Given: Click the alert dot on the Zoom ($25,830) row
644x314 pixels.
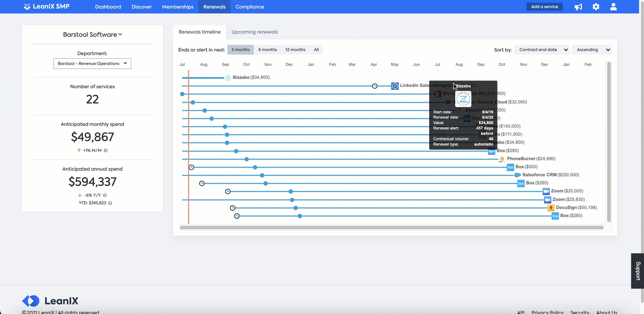Looking at the screenshot, I should 292,200.
